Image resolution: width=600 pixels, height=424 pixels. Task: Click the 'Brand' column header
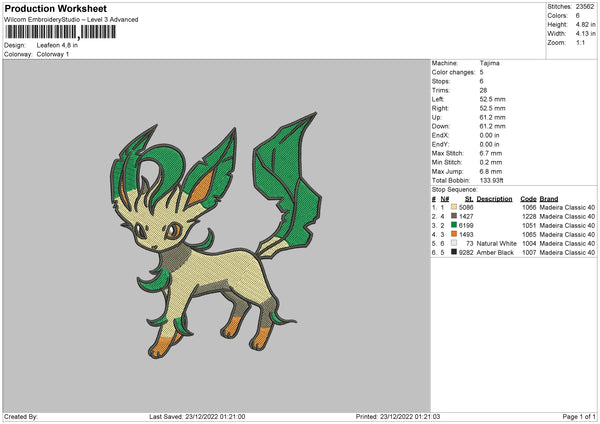(x=549, y=199)
